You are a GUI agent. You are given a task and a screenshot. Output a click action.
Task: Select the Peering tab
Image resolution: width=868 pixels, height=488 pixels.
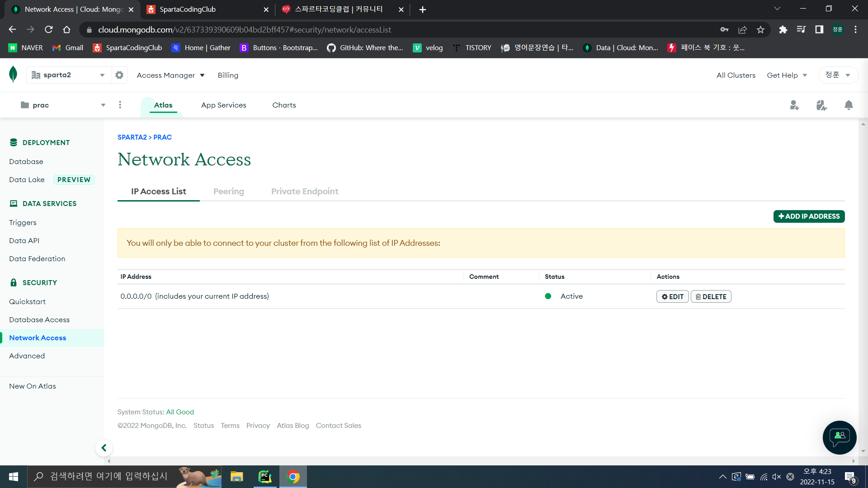(229, 192)
